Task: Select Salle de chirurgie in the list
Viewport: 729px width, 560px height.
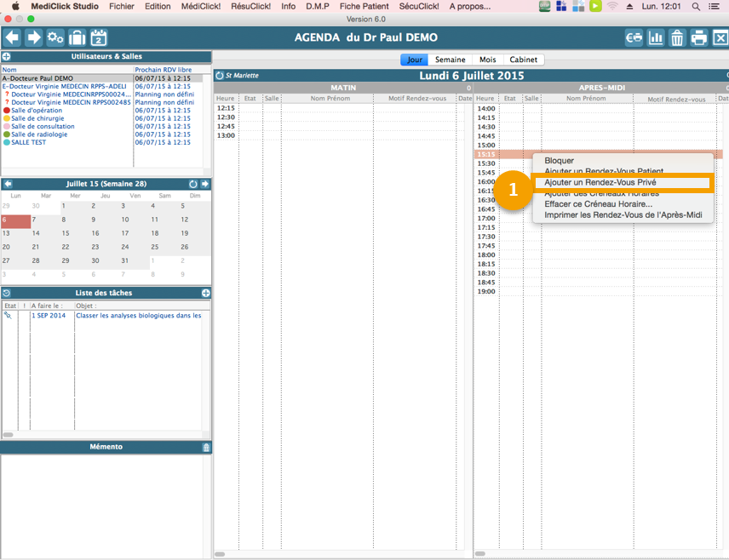Action: pos(39,118)
